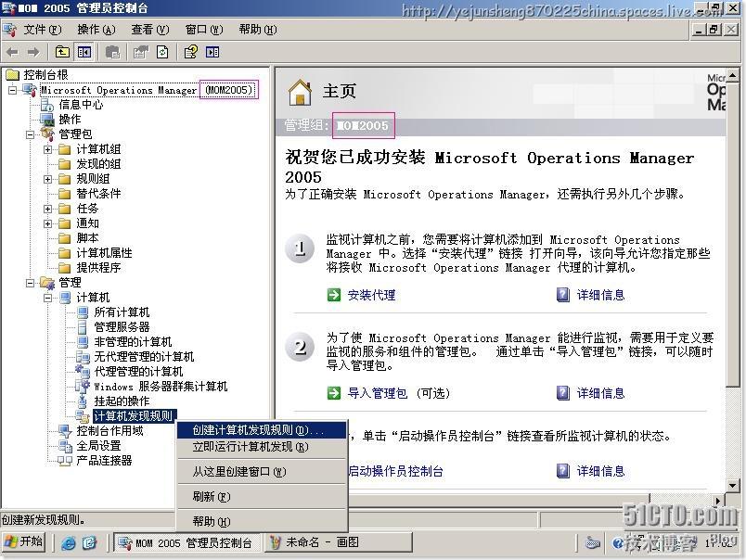746x560 pixels.
Task: Expand the 规则组 folder
Action: (47, 179)
